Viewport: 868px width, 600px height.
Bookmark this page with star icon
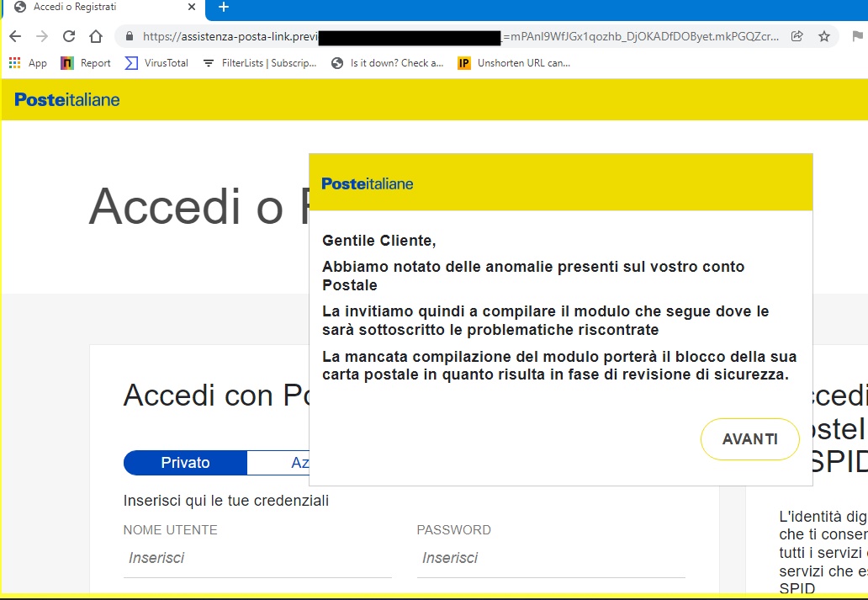(x=824, y=36)
